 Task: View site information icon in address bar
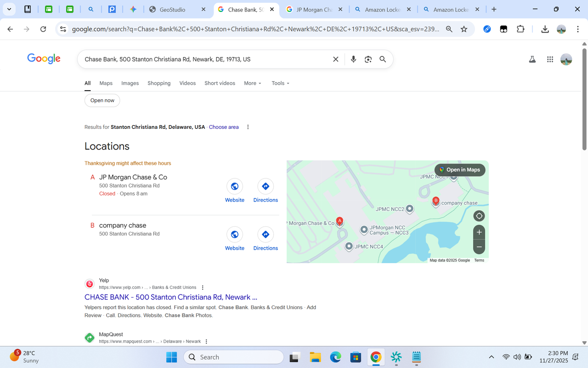[63, 29]
